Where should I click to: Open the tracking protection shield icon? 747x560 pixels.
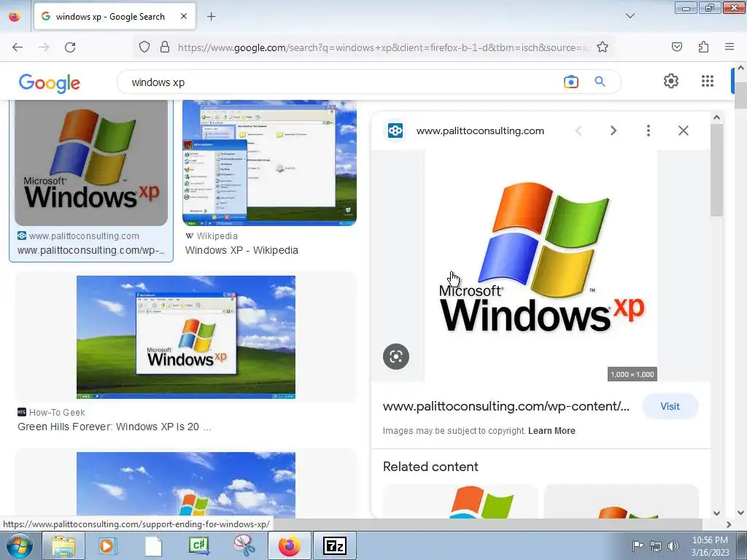click(x=144, y=47)
